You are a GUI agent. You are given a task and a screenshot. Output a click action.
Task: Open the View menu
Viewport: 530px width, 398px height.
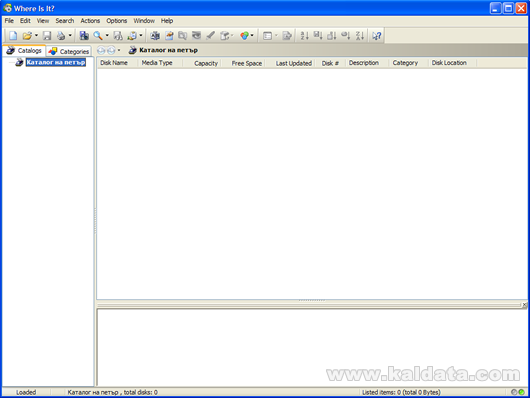(43, 21)
